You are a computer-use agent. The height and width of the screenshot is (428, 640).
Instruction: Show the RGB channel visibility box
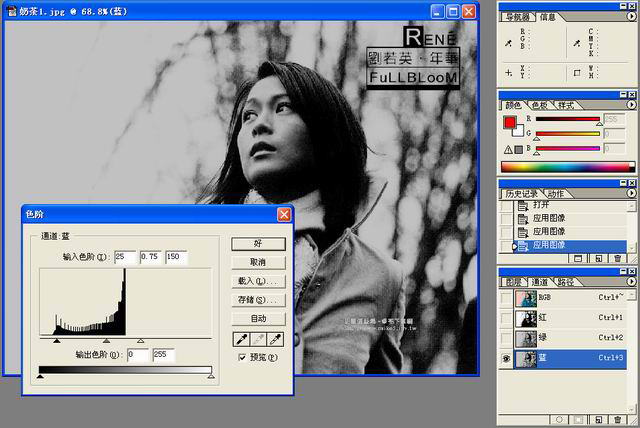coord(506,298)
